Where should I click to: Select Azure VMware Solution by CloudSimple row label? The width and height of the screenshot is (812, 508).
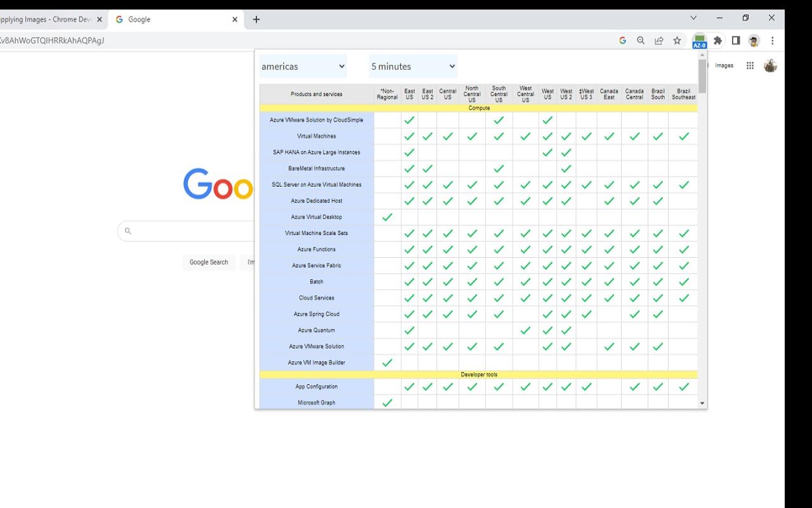(317, 120)
